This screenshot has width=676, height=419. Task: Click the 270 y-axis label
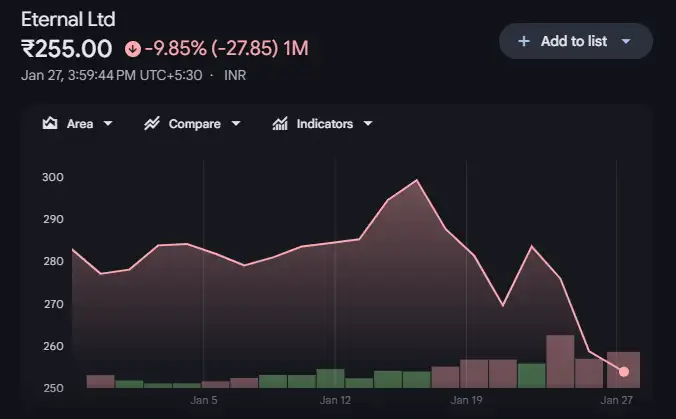[53, 304]
